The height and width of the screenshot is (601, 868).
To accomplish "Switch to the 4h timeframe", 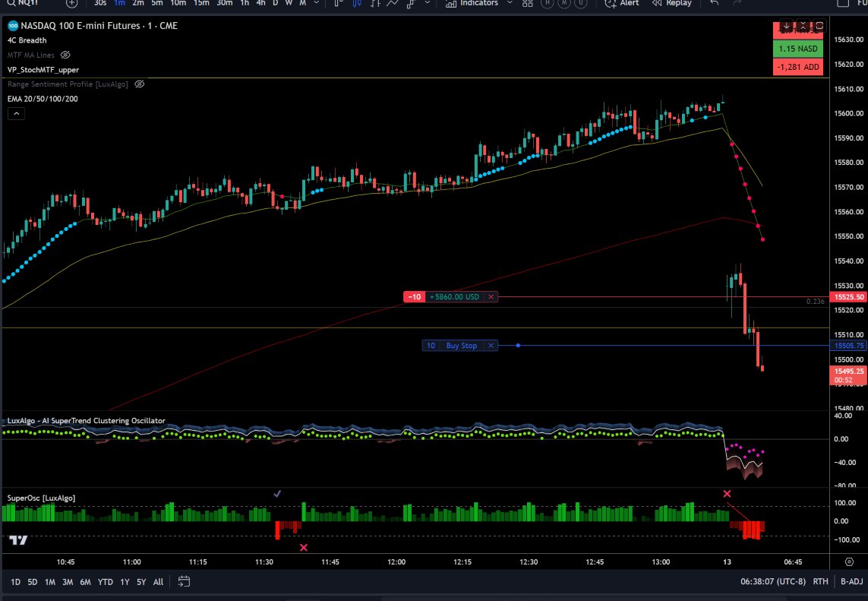I will click(260, 3).
